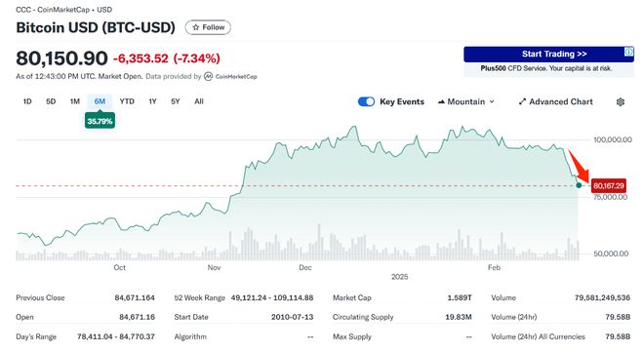
Task: Click the Feb x-axis label
Action: (x=494, y=268)
